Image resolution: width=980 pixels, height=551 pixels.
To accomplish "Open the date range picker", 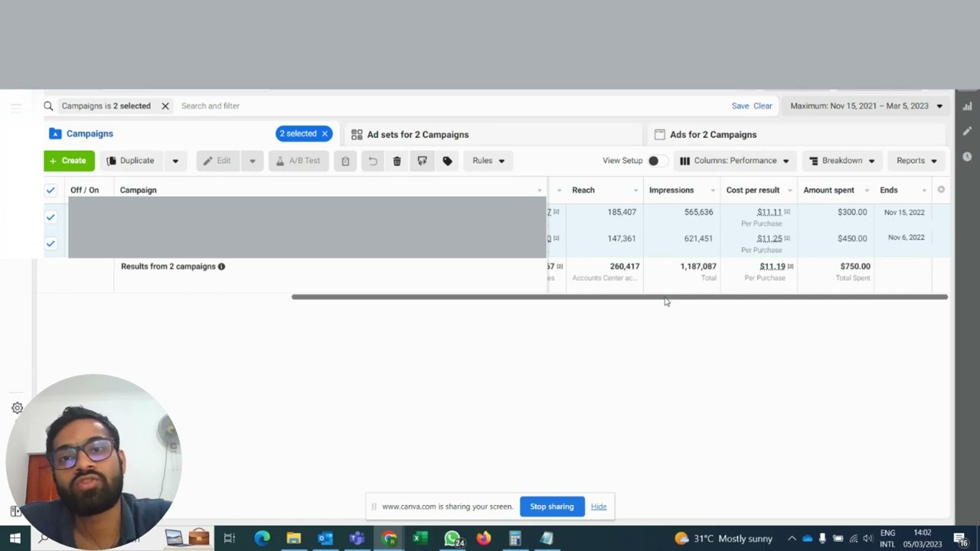I will [866, 106].
